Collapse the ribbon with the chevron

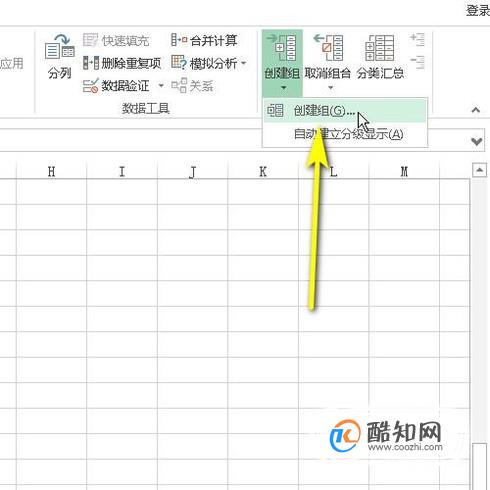click(476, 110)
